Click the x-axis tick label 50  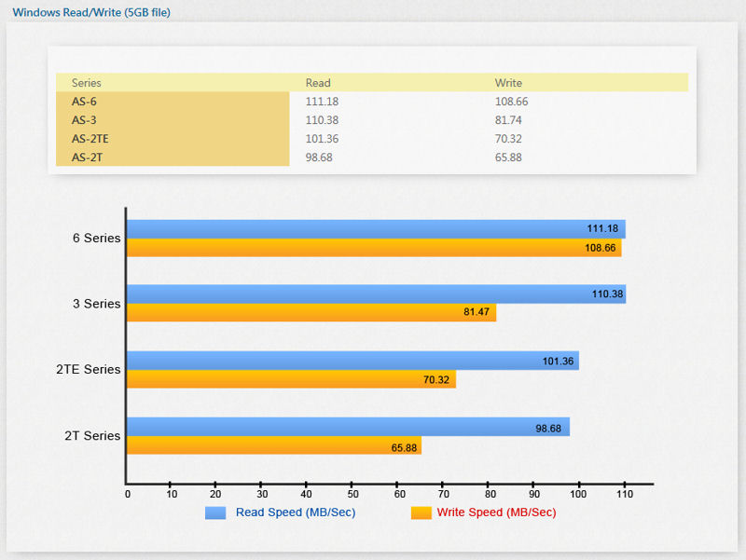tap(352, 495)
